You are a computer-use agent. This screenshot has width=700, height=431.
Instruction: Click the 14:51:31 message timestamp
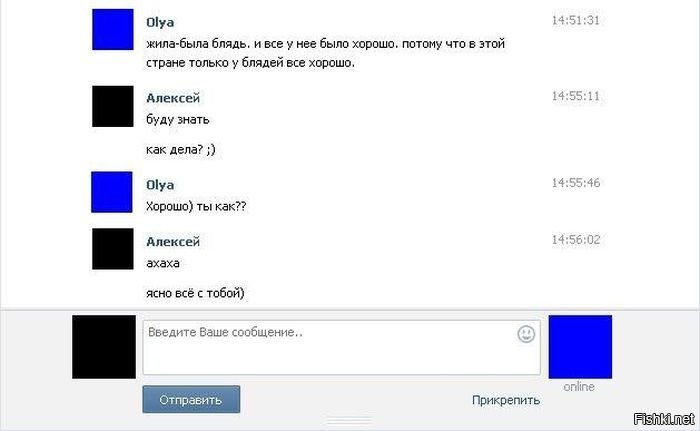click(575, 20)
